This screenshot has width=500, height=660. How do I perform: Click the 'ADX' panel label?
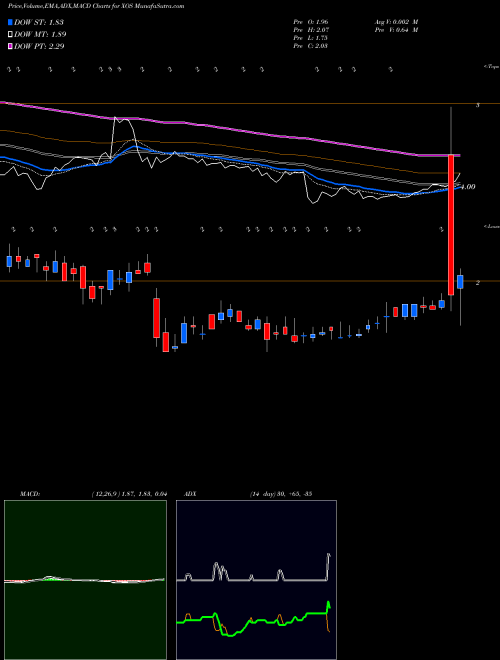191,494
